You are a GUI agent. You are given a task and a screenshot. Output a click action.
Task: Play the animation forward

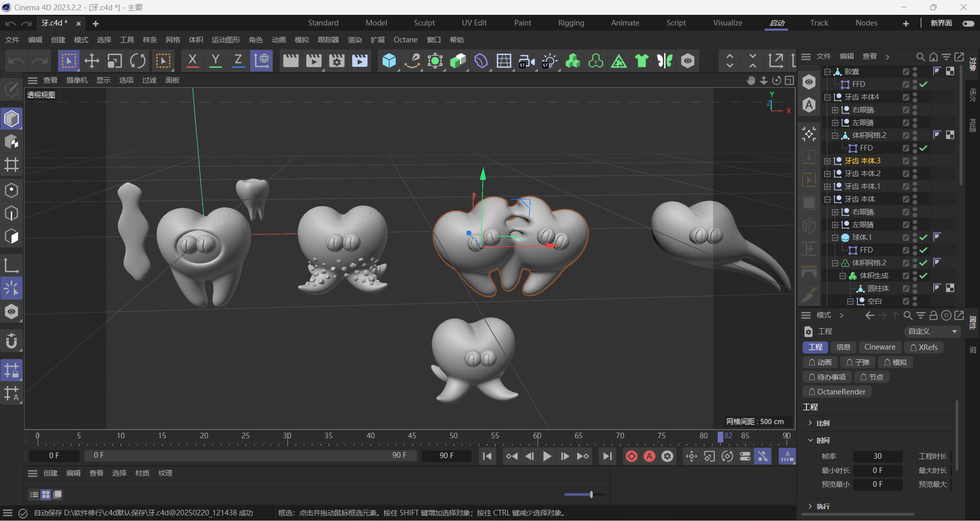tap(547, 456)
